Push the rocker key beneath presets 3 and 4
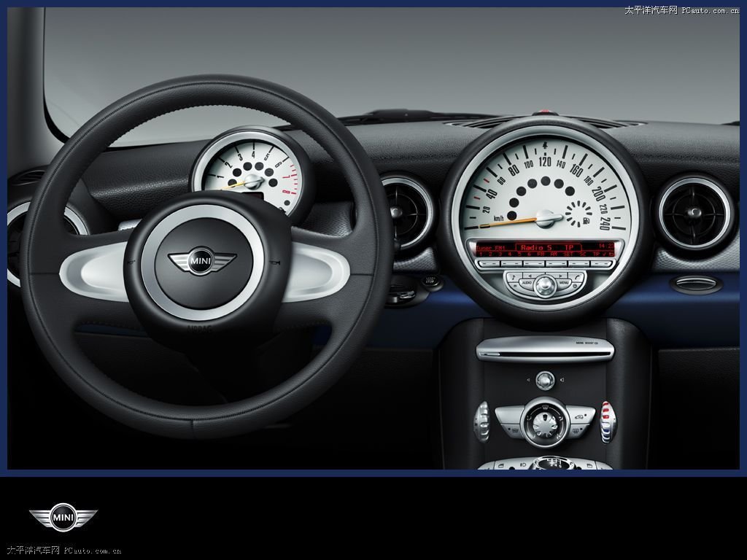 [511, 263]
